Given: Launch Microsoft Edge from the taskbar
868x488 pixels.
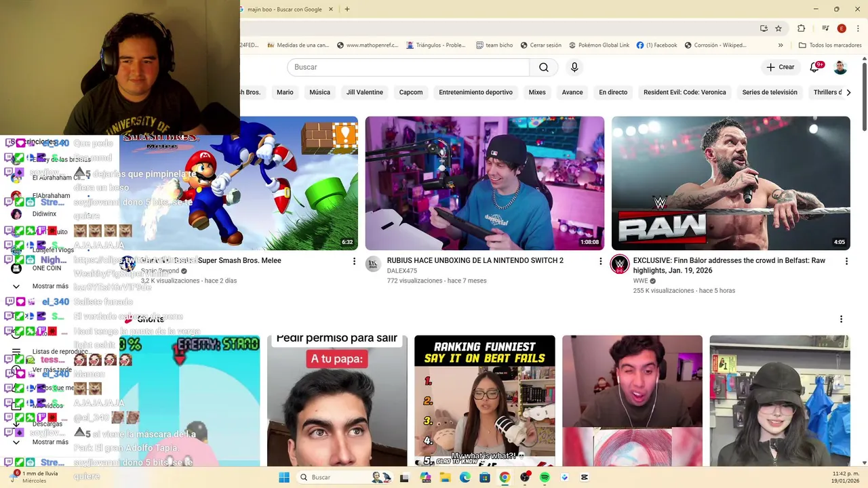Looking at the screenshot, I should 465,477.
